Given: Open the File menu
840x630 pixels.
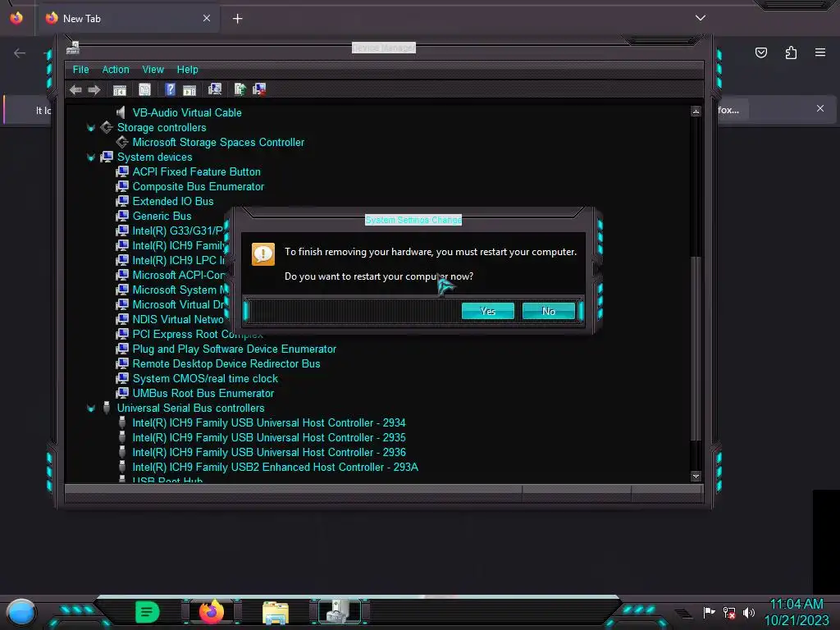Looking at the screenshot, I should 81,70.
